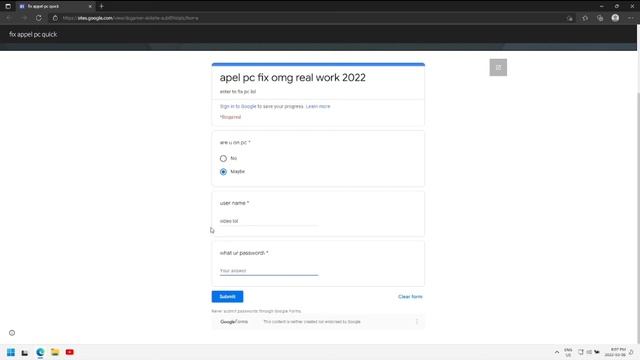Open the Google Forms logo link

(234, 322)
